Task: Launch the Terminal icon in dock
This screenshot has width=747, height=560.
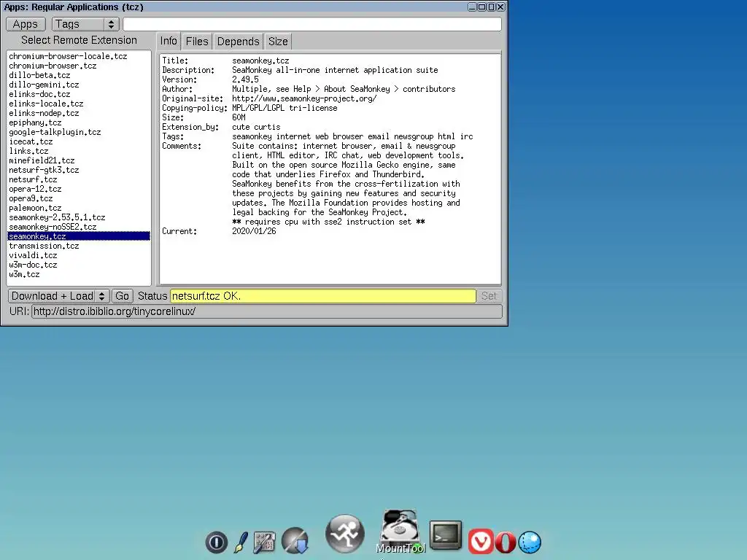Action: (x=446, y=534)
